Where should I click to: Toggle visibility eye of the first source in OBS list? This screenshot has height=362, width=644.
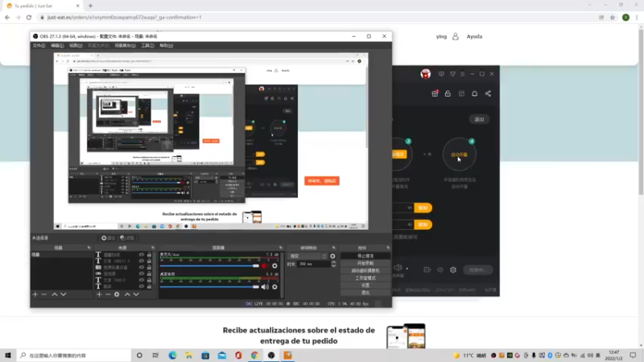[x=142, y=255]
